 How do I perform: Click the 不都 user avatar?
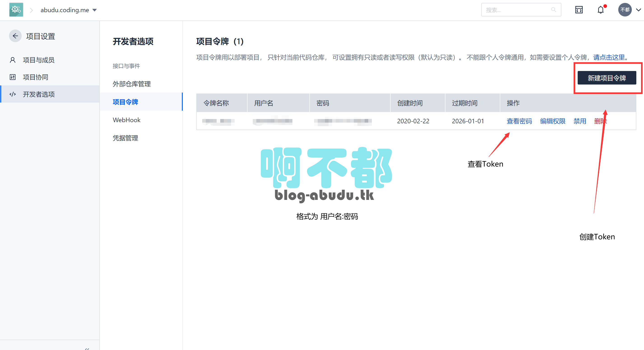[625, 10]
